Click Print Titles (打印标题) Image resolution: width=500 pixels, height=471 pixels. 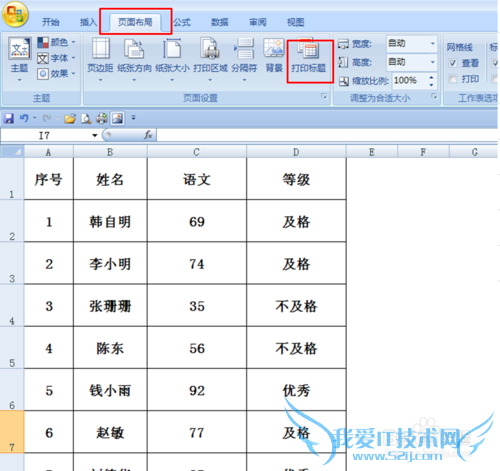tap(309, 57)
